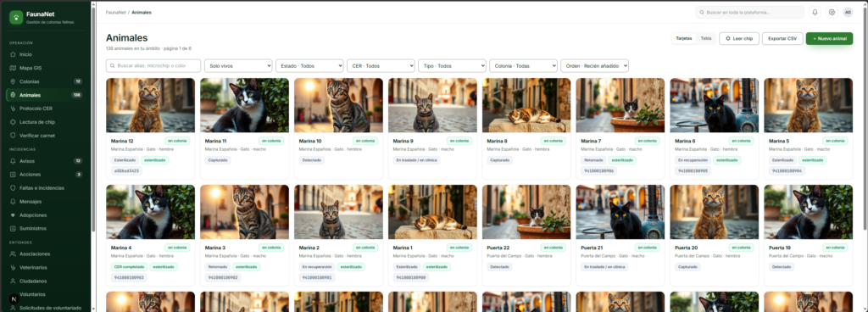The height and width of the screenshot is (312, 868).
Task: Open the Marina 12 cat photo
Action: pos(151,105)
